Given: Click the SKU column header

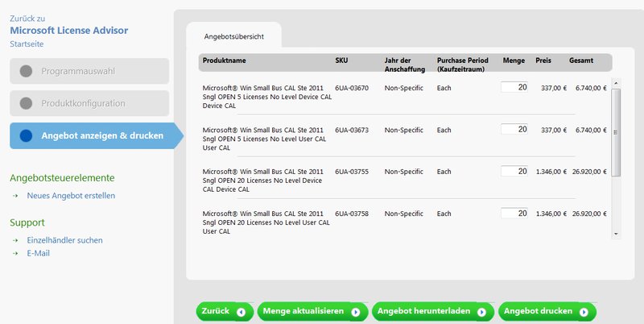Looking at the screenshot, I should (x=341, y=60).
